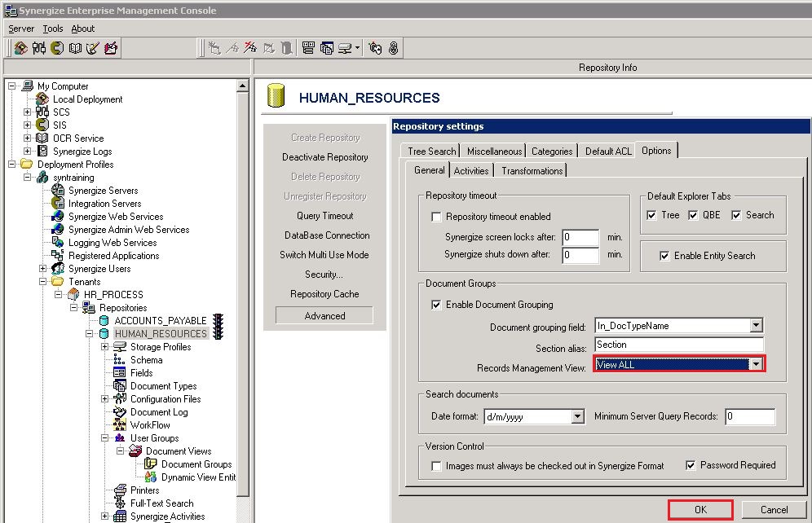This screenshot has height=523, width=812.
Task: Expand the Storage Profiles tree node
Action: point(104,346)
